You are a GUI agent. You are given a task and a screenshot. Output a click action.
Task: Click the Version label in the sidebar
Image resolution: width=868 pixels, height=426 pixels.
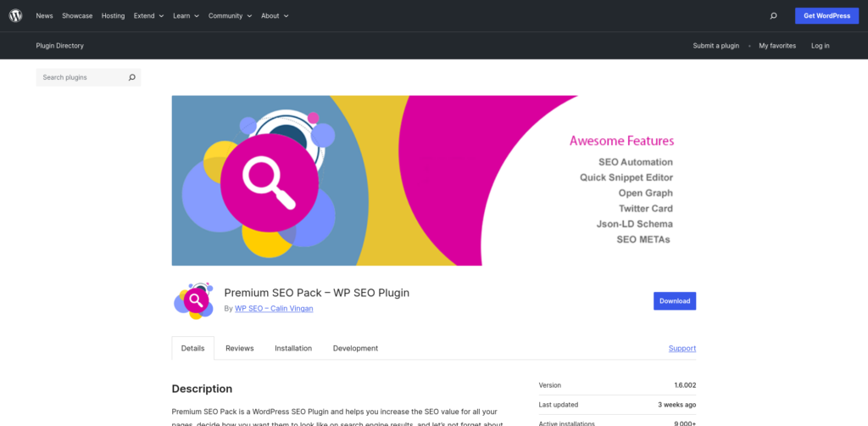tap(549, 385)
